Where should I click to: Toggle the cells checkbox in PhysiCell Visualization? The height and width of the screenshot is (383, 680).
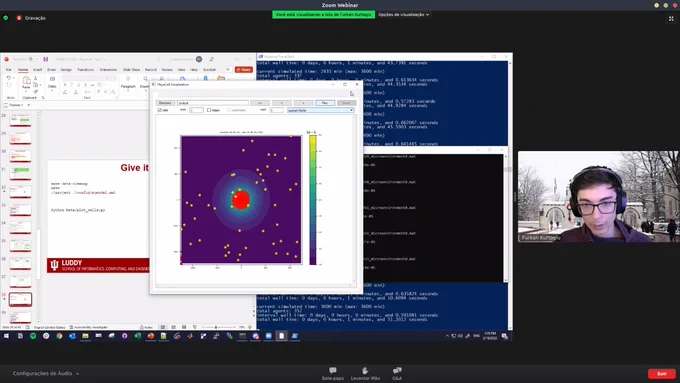tap(160, 110)
